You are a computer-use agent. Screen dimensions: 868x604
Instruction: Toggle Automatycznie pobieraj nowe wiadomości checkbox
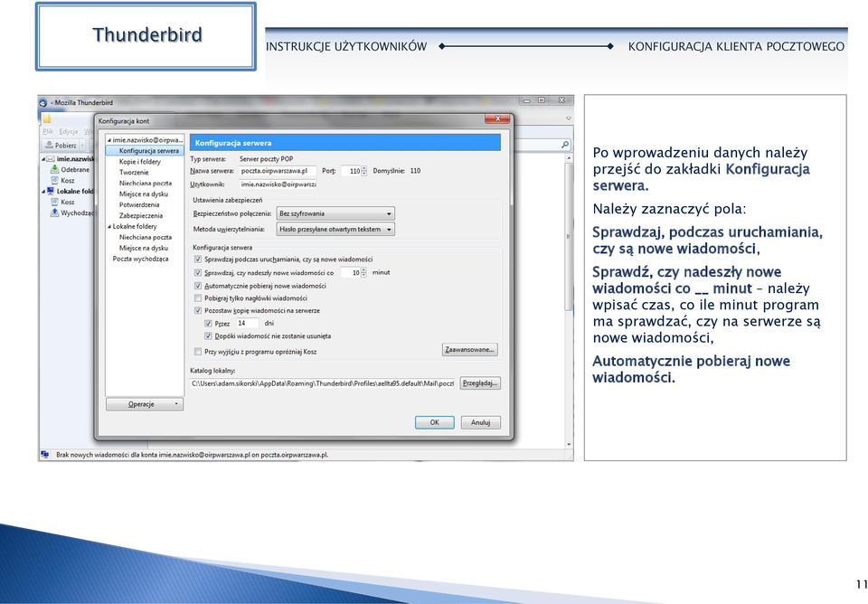click(198, 286)
